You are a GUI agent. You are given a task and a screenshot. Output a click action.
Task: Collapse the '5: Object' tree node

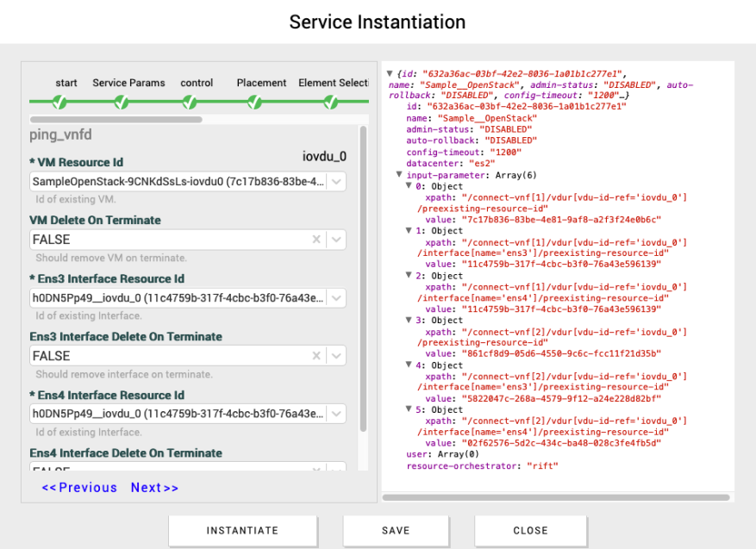tap(409, 410)
